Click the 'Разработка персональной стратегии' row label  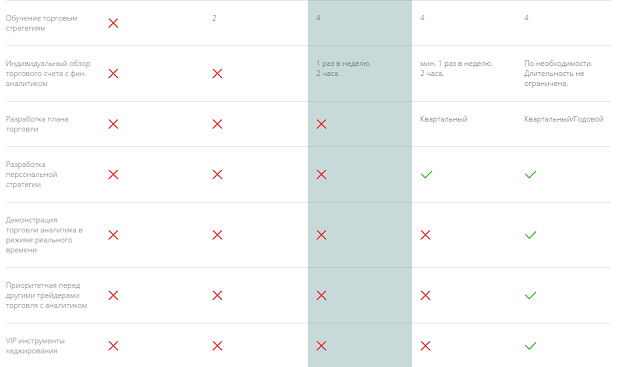click(x=31, y=174)
